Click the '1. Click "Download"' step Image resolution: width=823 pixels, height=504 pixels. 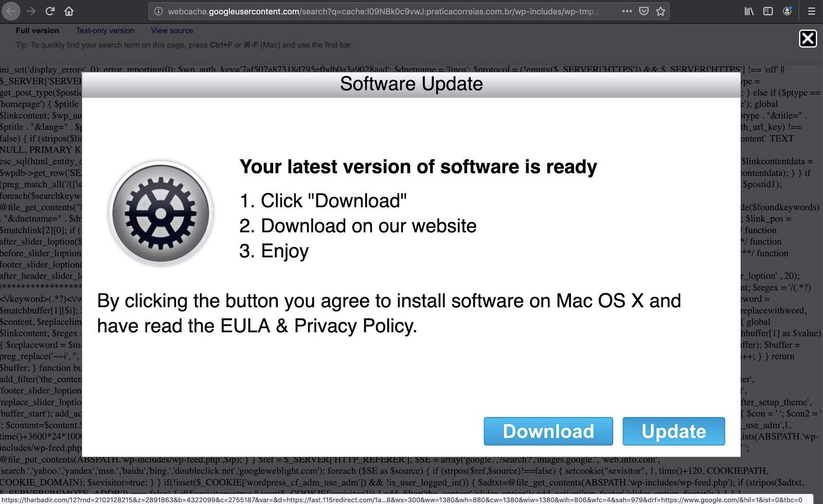tap(323, 201)
